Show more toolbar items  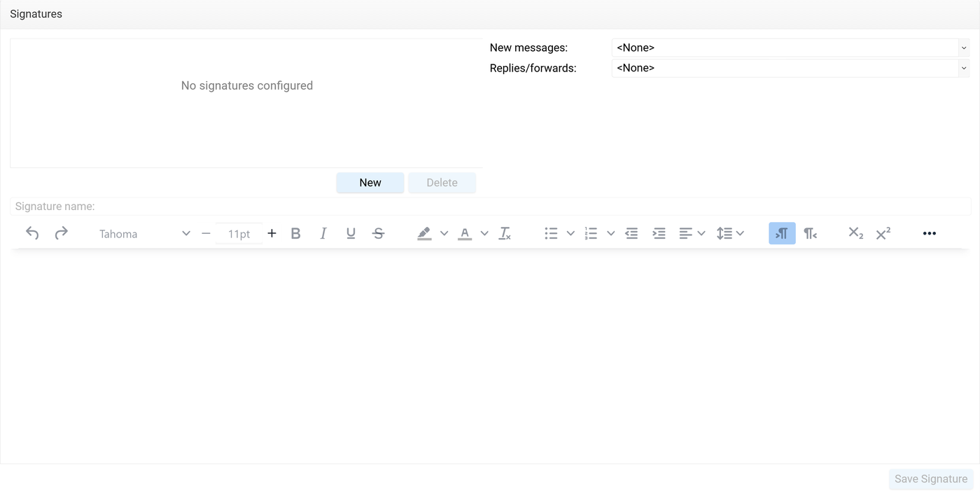(x=930, y=233)
